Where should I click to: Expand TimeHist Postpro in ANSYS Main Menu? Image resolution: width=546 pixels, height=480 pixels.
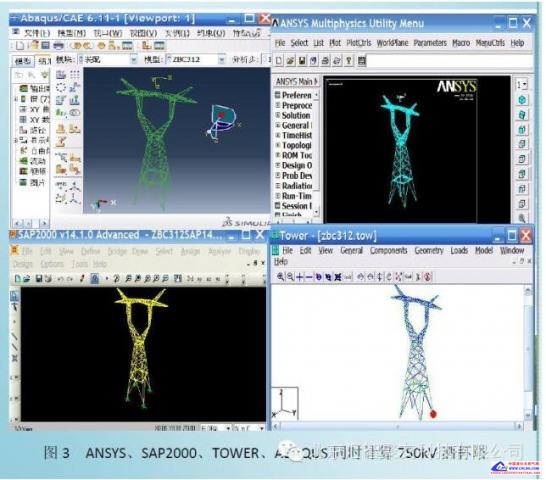pos(278,135)
